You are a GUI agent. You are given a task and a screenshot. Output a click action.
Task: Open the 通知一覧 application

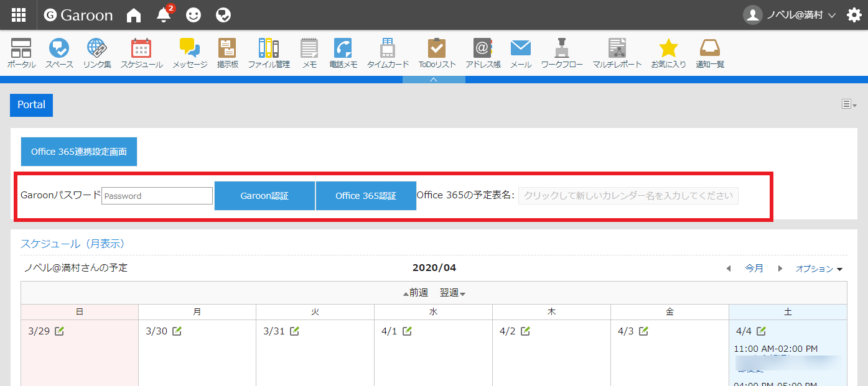[710, 53]
